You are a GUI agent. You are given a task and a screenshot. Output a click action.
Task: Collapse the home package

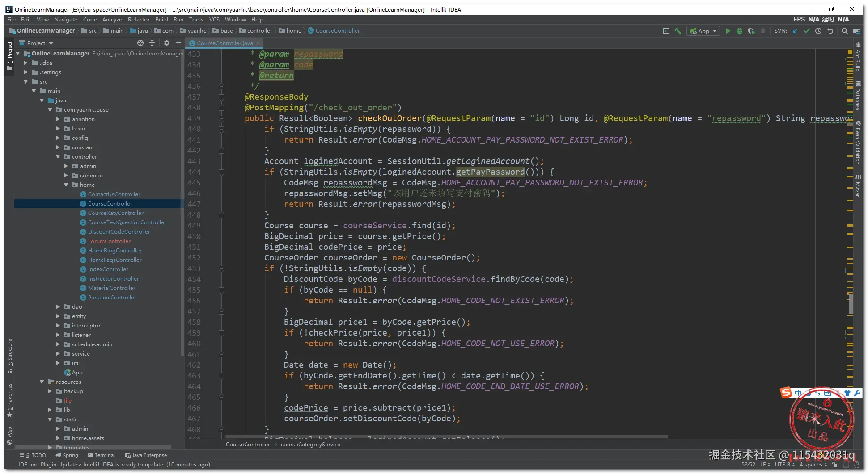tap(66, 185)
